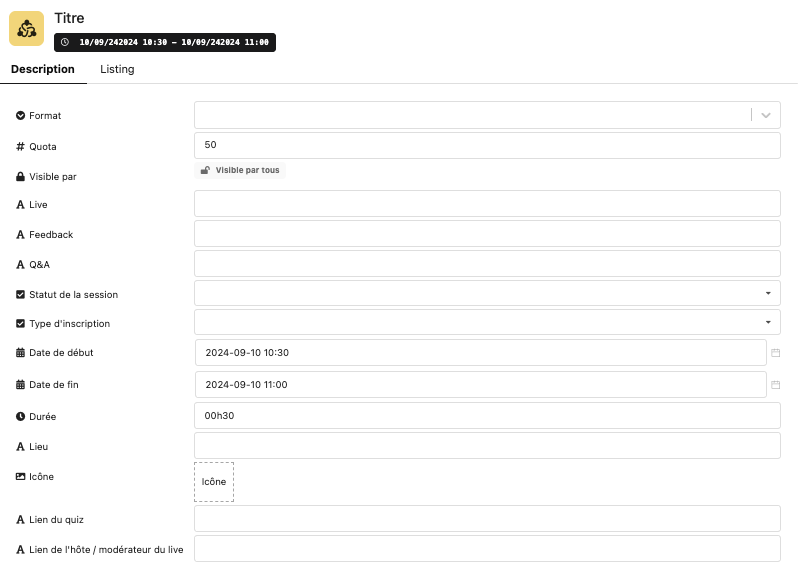Expand the Format dropdown chevron
The image size is (798, 579).
[x=766, y=115]
